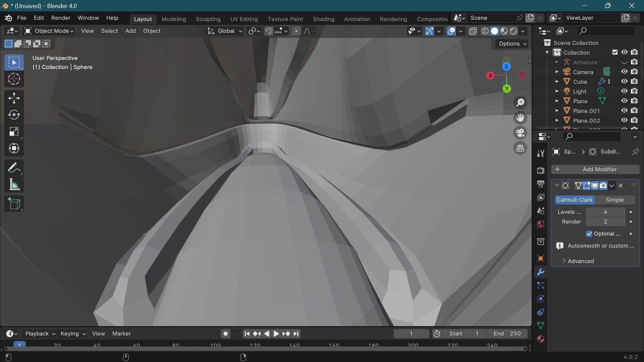Switch to the Sculpting workspace tab
644x362 pixels.
[208, 19]
